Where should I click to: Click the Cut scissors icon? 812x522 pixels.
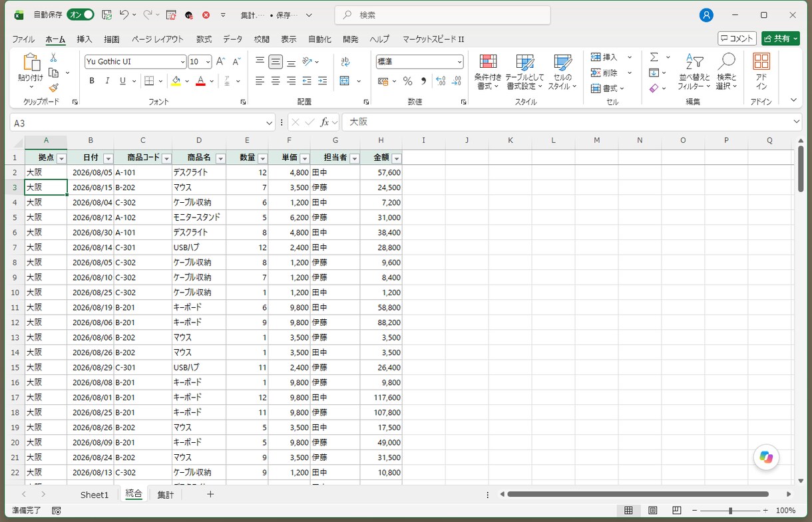[x=53, y=58]
